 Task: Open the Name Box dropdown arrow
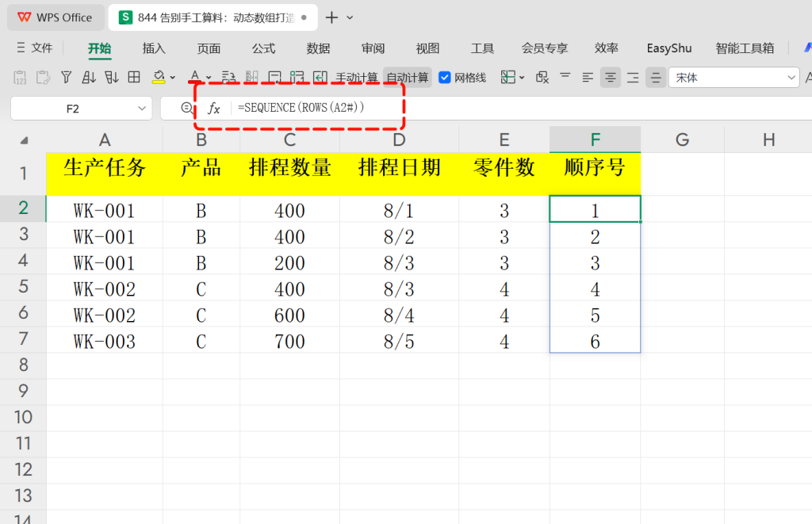pyautogui.click(x=142, y=109)
